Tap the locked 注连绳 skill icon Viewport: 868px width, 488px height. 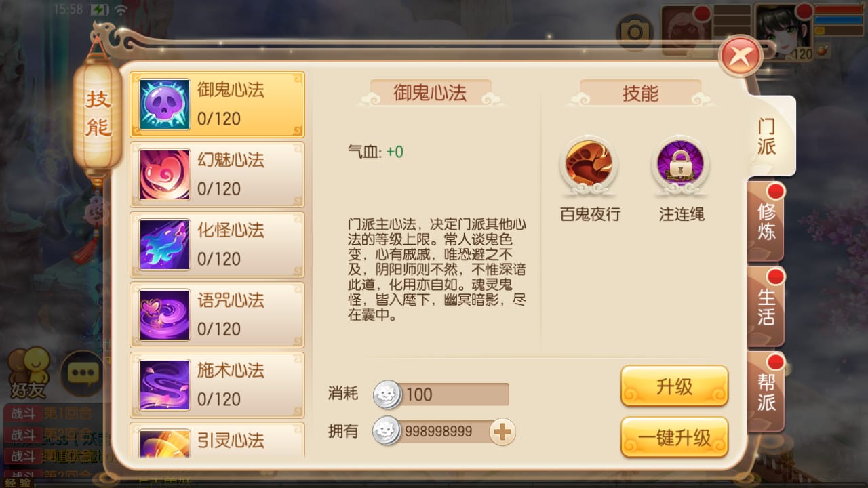[680, 165]
